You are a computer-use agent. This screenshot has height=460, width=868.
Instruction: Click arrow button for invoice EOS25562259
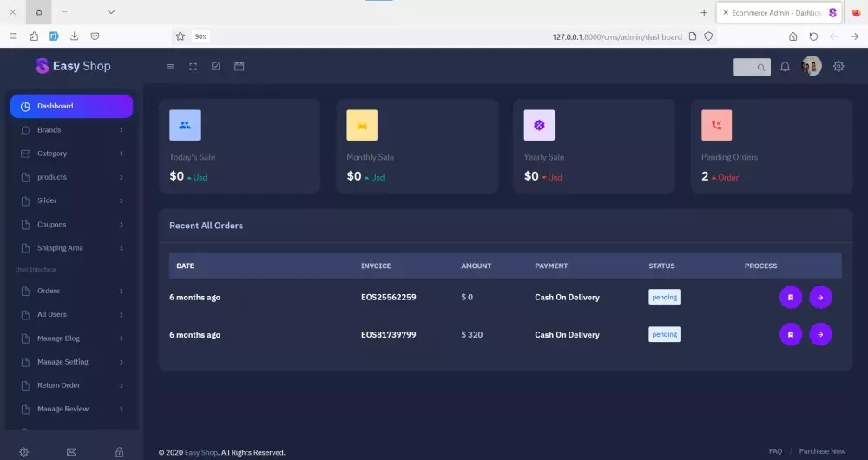[x=820, y=297]
